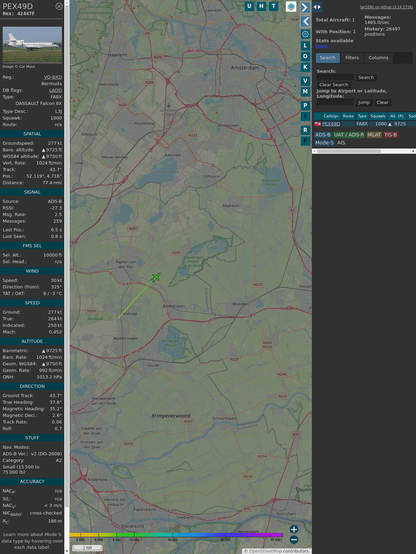
Task: Click the T map toggle button
Action: 273,6
